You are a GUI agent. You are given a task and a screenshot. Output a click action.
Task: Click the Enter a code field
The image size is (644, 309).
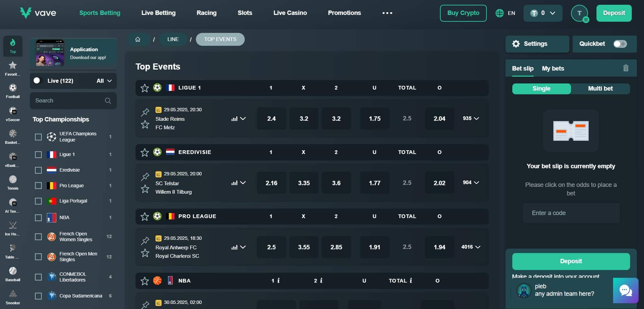coord(571,213)
